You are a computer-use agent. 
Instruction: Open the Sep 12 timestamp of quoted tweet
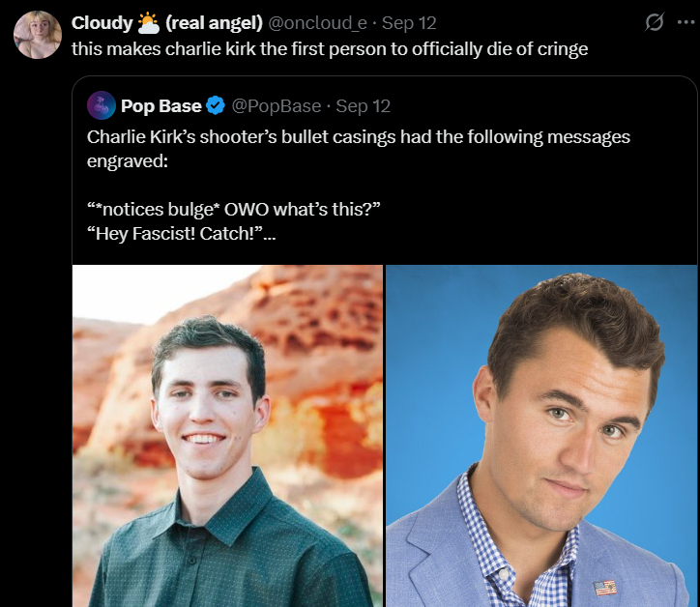[363, 106]
